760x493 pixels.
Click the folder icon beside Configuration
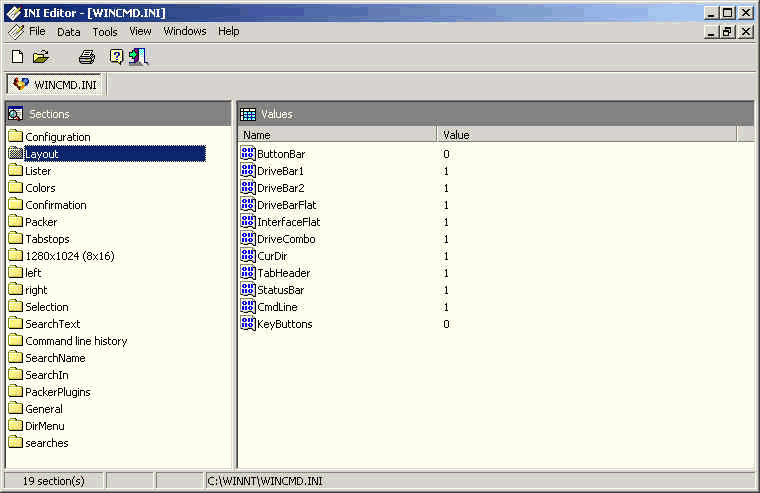[16, 136]
